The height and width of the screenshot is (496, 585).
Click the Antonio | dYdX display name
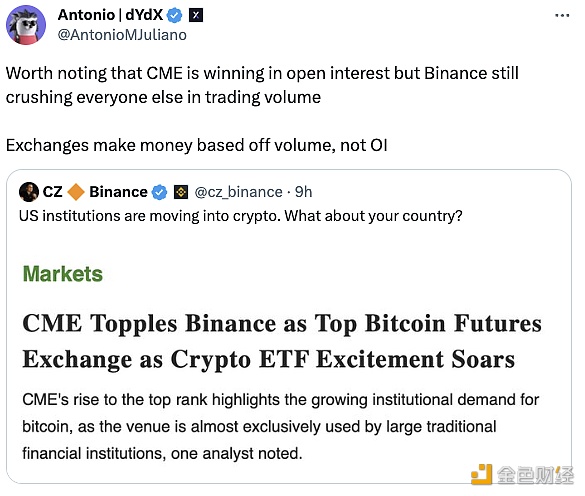pyautogui.click(x=110, y=15)
